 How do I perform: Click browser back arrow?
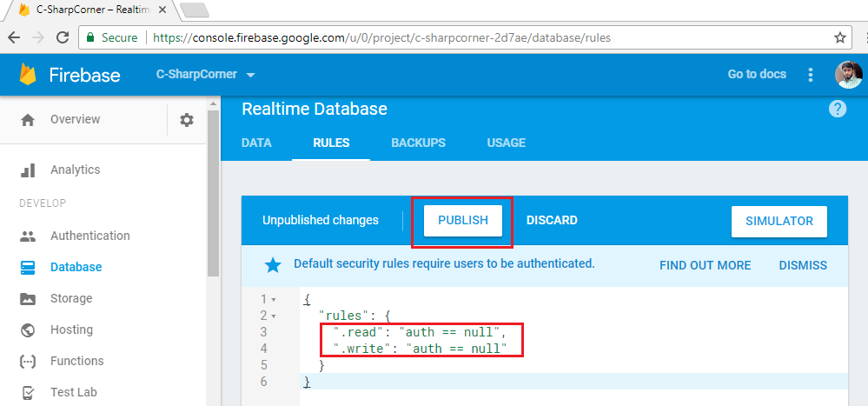click(14, 37)
